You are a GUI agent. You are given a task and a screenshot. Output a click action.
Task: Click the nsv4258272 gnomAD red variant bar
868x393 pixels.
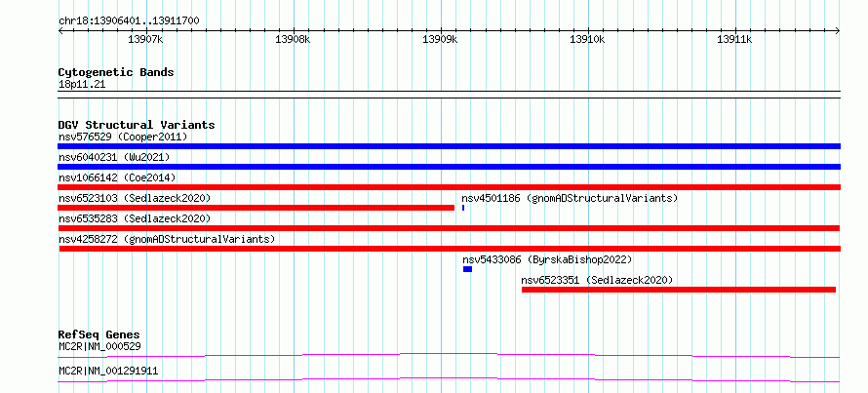[x=450, y=249]
